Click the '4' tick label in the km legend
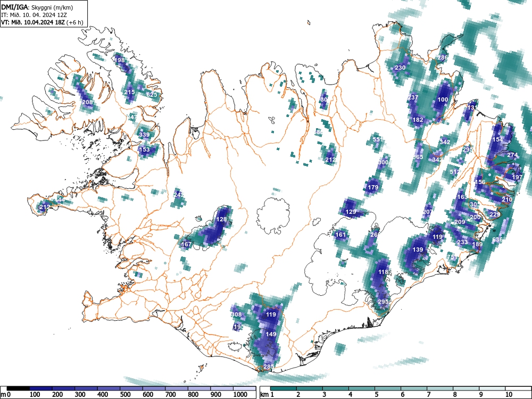 (351, 395)
